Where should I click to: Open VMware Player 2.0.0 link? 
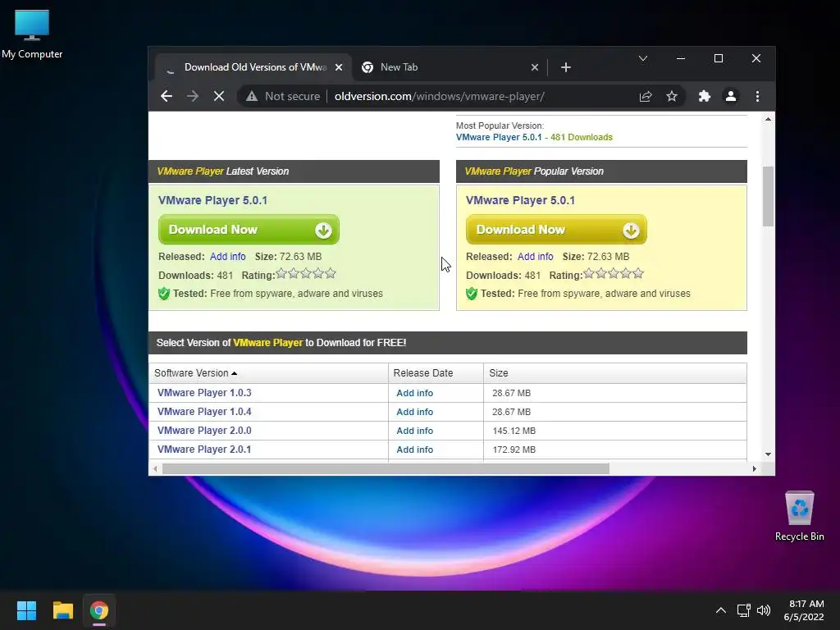click(204, 430)
